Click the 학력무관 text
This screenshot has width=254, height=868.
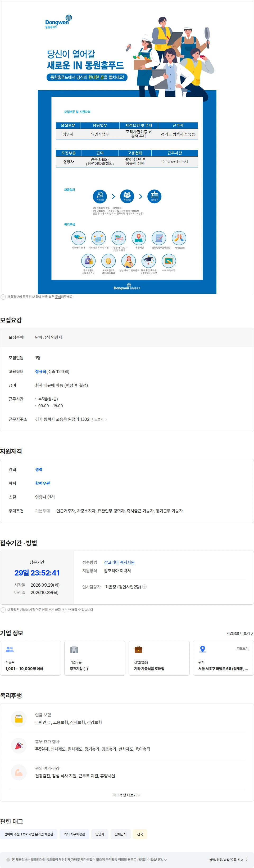[43, 483]
